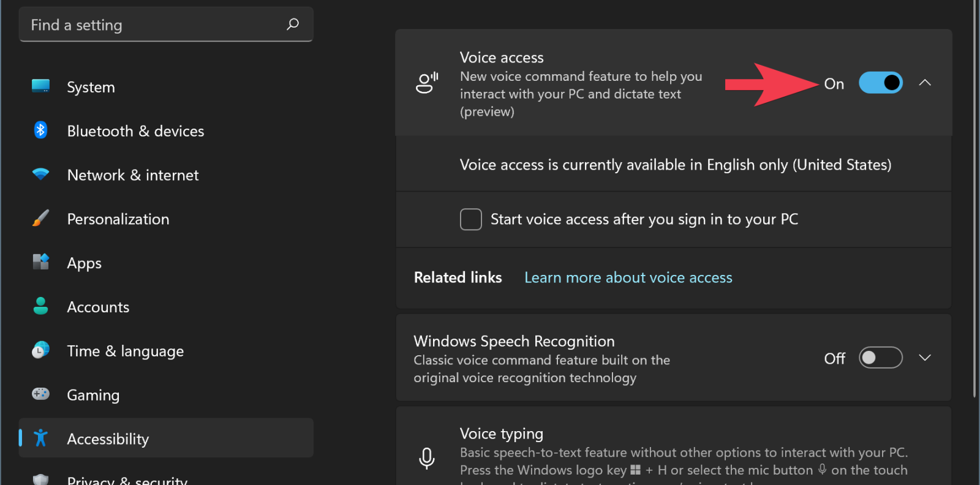Click the Bluetooth icon in sidebar
980x485 pixels.
pos(40,130)
